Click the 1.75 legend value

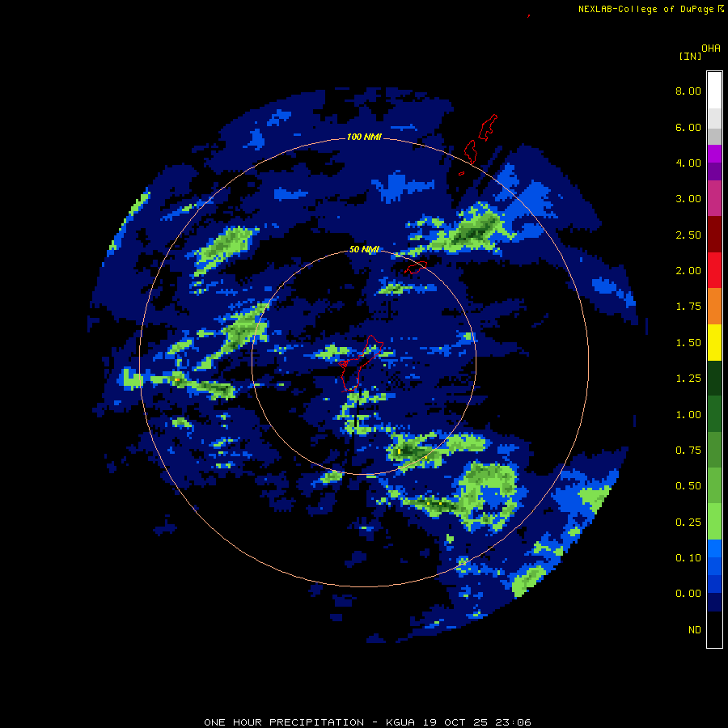(688, 307)
